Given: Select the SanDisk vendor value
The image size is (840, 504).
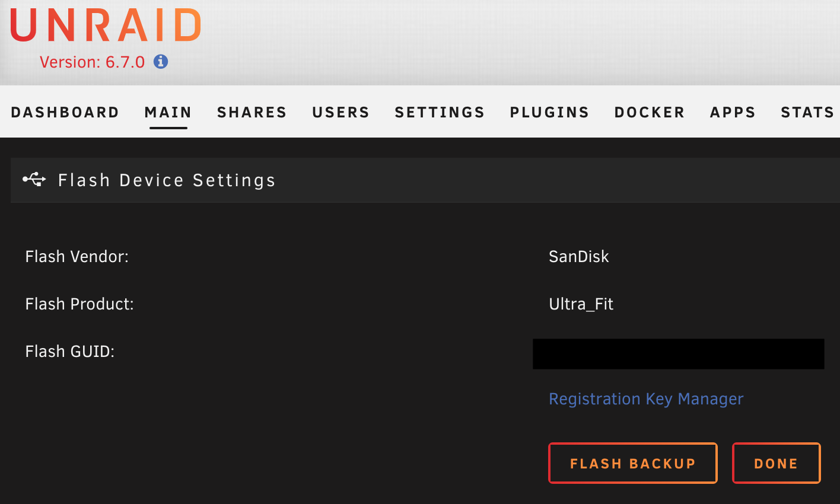Looking at the screenshot, I should 578,257.
